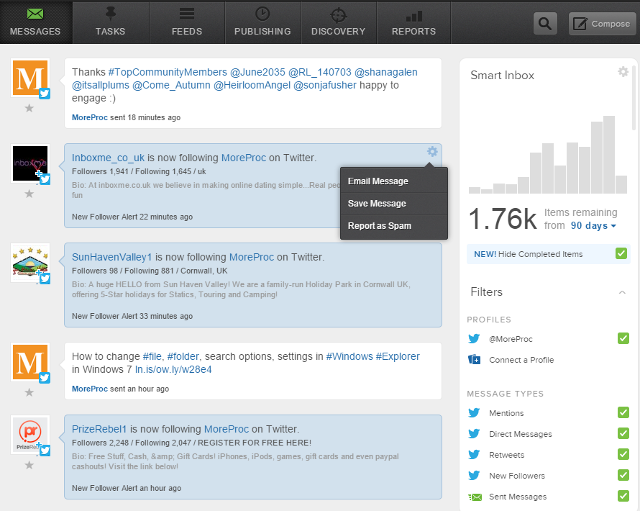640x511 pixels.
Task: Open the ln.is/ow.ly/w28e4 link
Action: [173, 370]
